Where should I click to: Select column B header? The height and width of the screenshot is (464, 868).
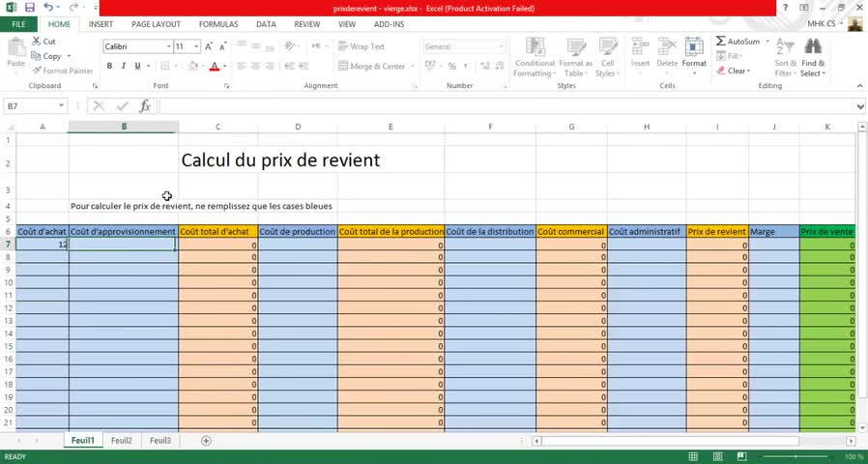pyautogui.click(x=124, y=127)
